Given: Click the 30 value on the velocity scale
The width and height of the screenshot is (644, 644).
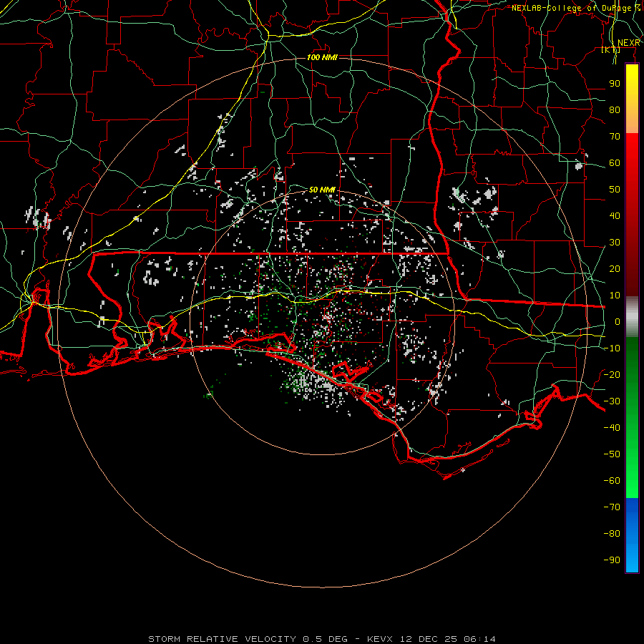Looking at the screenshot, I should coord(615,243).
